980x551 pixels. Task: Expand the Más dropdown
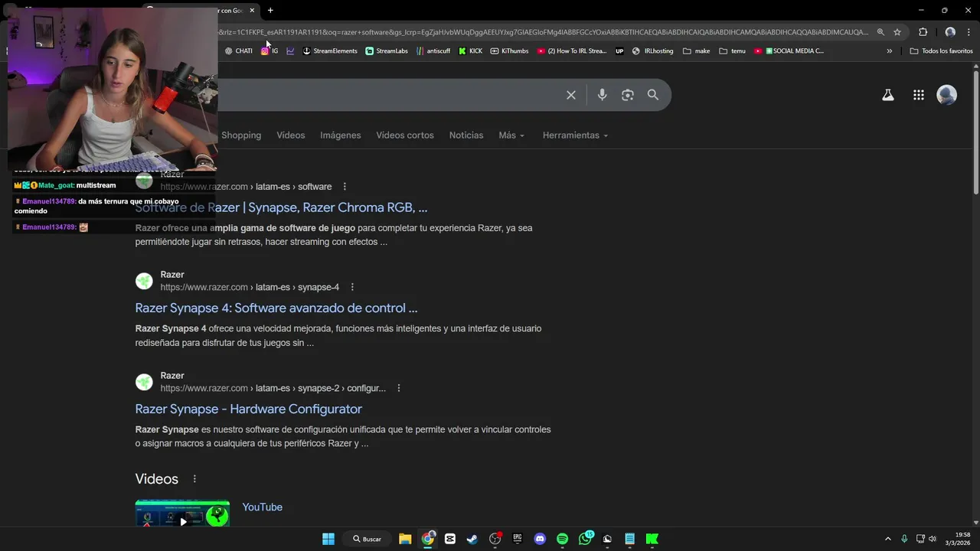click(x=511, y=135)
